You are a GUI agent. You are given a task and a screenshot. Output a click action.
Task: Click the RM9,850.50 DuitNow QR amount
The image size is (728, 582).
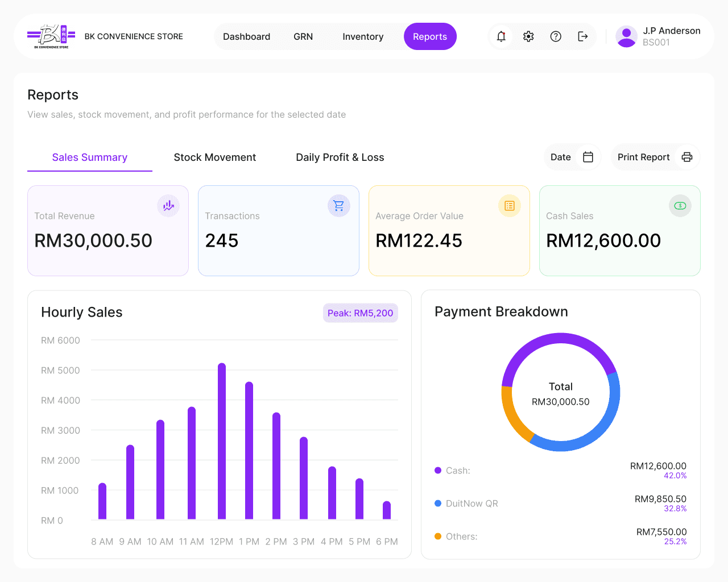(660, 499)
